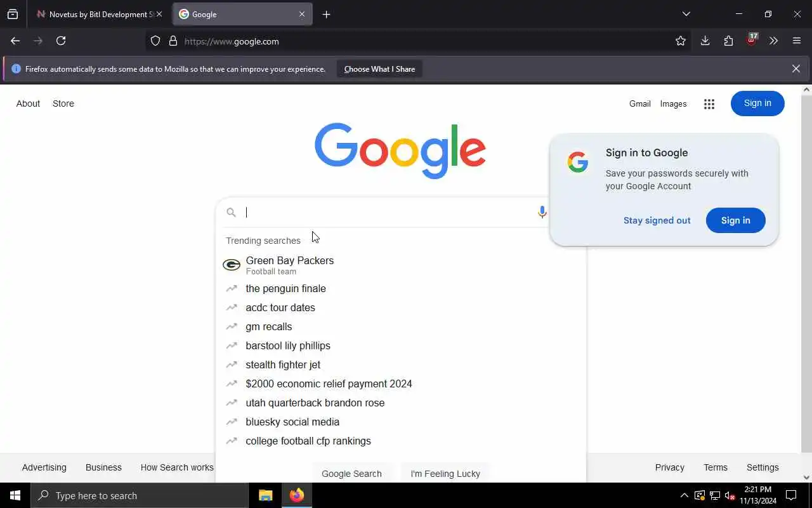
Task: Open Business footer link
Action: coord(103,467)
